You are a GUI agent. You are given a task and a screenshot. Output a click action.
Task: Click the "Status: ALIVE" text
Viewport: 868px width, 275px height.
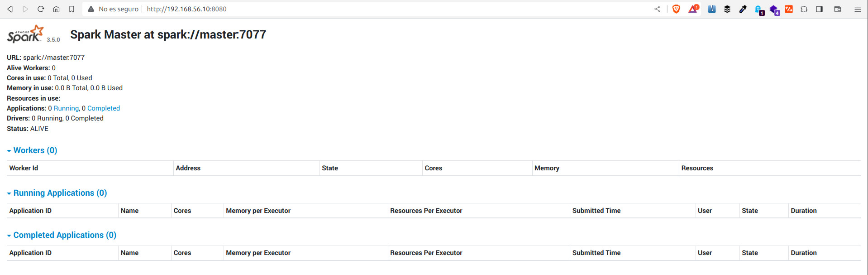[28, 129]
